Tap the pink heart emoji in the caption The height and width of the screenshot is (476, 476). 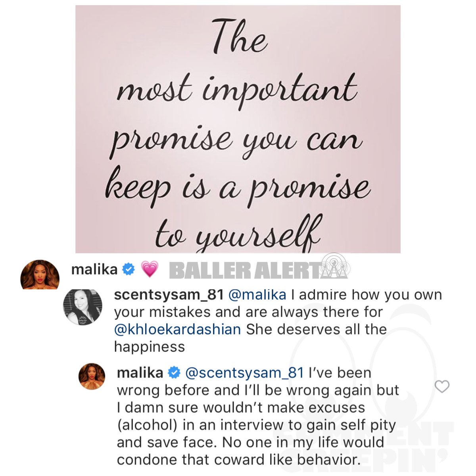tap(150, 270)
